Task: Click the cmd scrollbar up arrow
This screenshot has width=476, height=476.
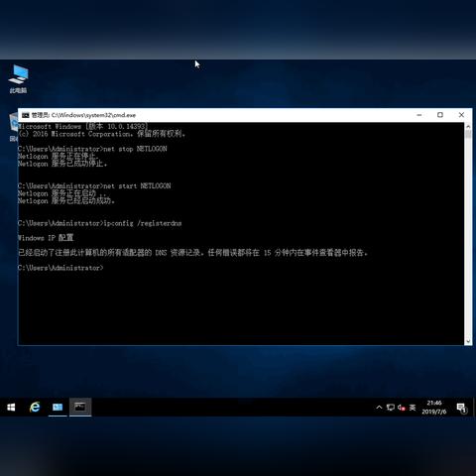Action: [x=468, y=126]
